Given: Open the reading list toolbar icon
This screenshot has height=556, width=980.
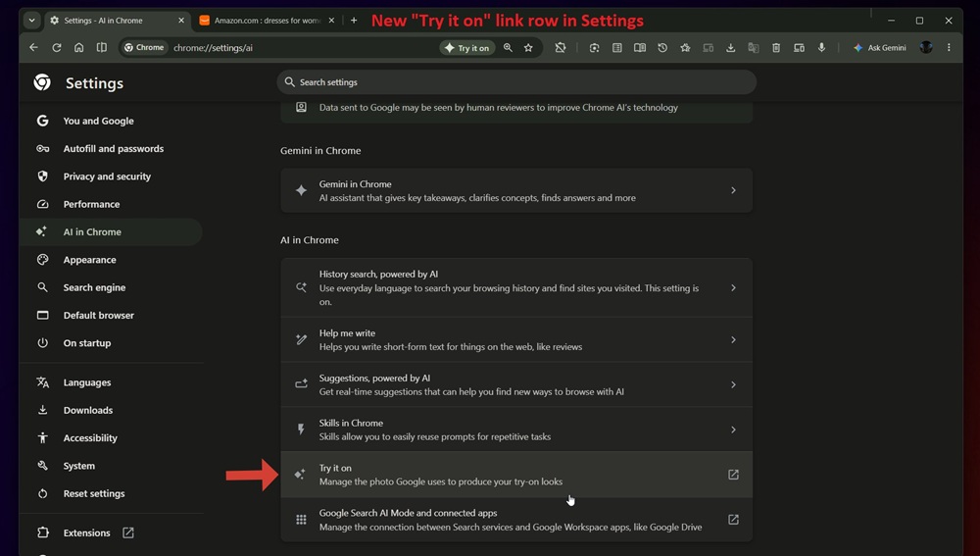Looking at the screenshot, I should point(616,47).
